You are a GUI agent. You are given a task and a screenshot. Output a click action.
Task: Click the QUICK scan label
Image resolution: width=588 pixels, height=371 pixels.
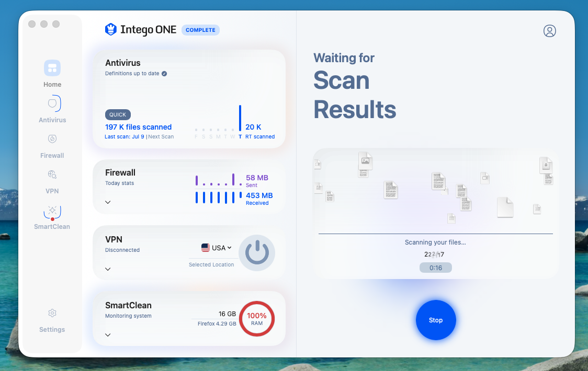118,114
